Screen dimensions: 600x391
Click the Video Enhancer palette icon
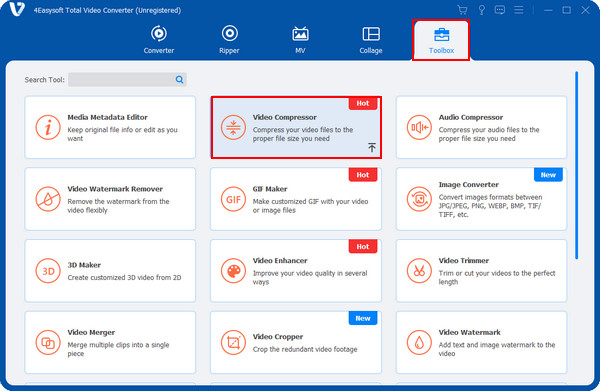click(233, 271)
